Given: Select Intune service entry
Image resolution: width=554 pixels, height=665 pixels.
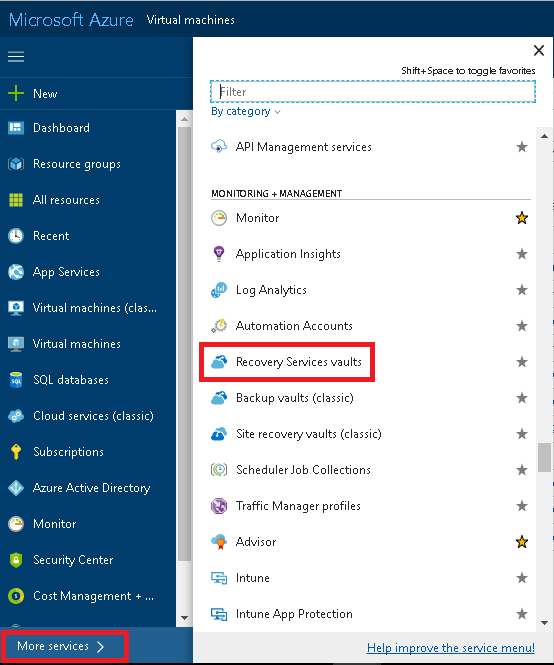Looking at the screenshot, I should [252, 578].
